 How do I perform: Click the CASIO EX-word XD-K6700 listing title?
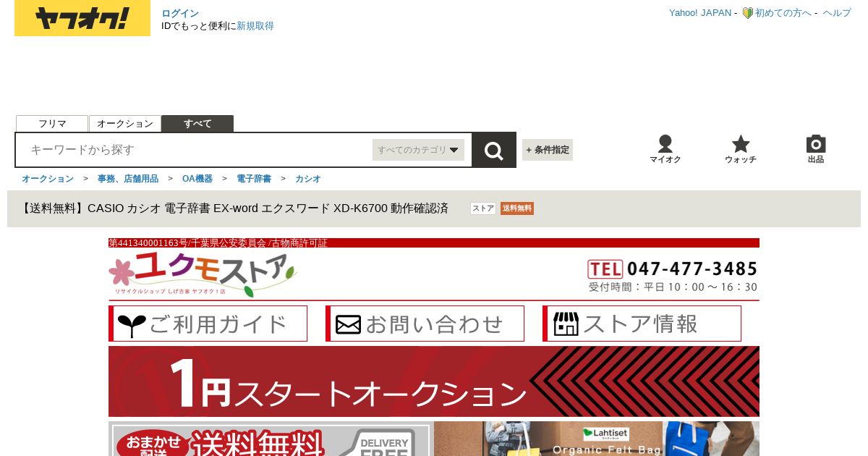pos(235,208)
